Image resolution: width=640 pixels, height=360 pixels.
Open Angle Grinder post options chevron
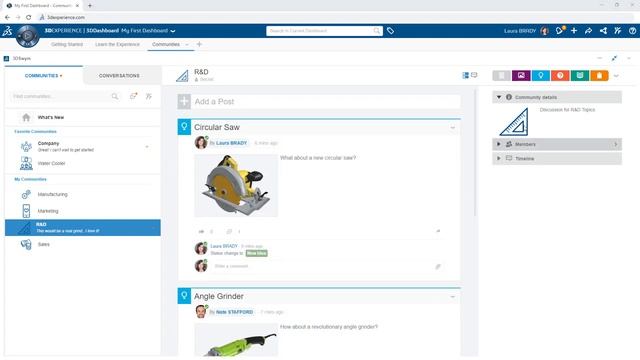[x=453, y=297]
